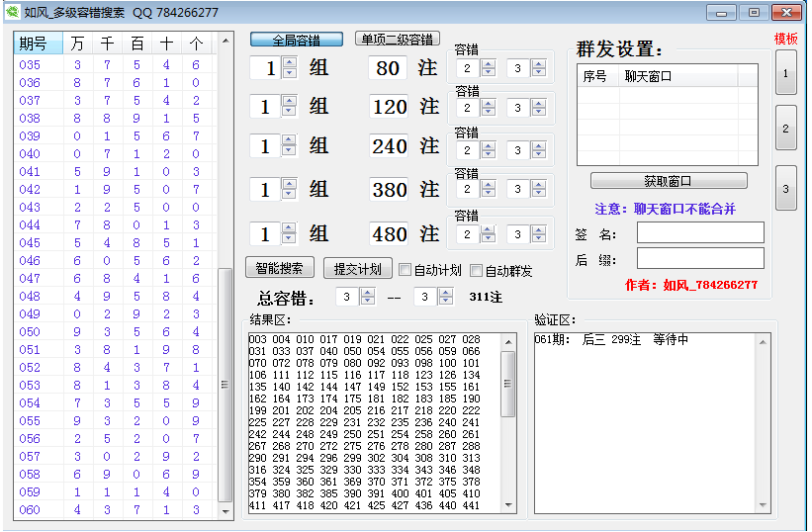Click the 万 column header
The width and height of the screenshot is (812, 532).
point(78,43)
